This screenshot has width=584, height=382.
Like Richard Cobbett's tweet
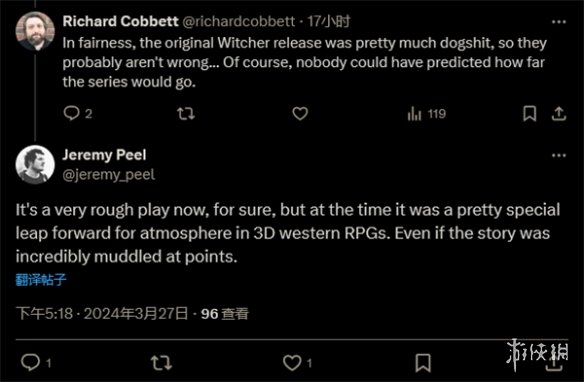pos(300,114)
